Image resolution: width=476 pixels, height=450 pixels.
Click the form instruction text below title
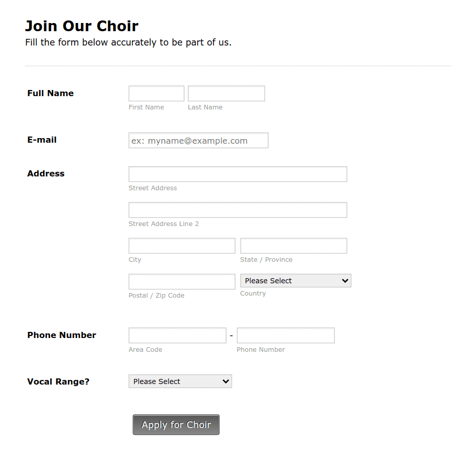[x=128, y=42]
